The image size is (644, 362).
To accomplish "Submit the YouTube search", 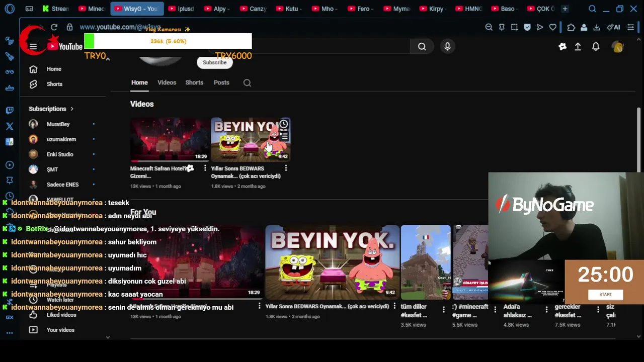I will (422, 47).
